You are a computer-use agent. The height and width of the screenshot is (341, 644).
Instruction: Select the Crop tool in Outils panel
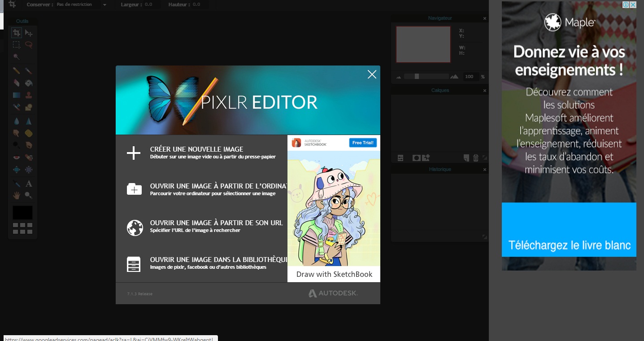[16, 33]
